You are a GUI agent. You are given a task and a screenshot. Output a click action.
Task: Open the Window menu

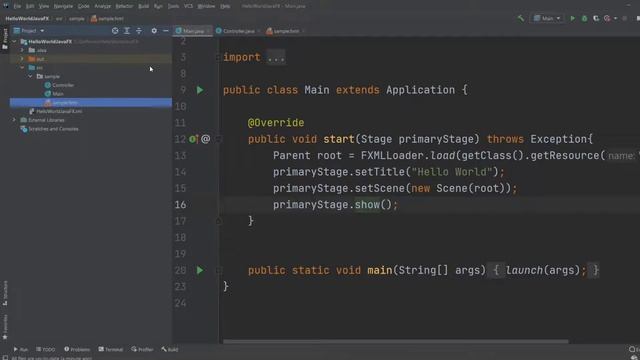click(206, 6)
